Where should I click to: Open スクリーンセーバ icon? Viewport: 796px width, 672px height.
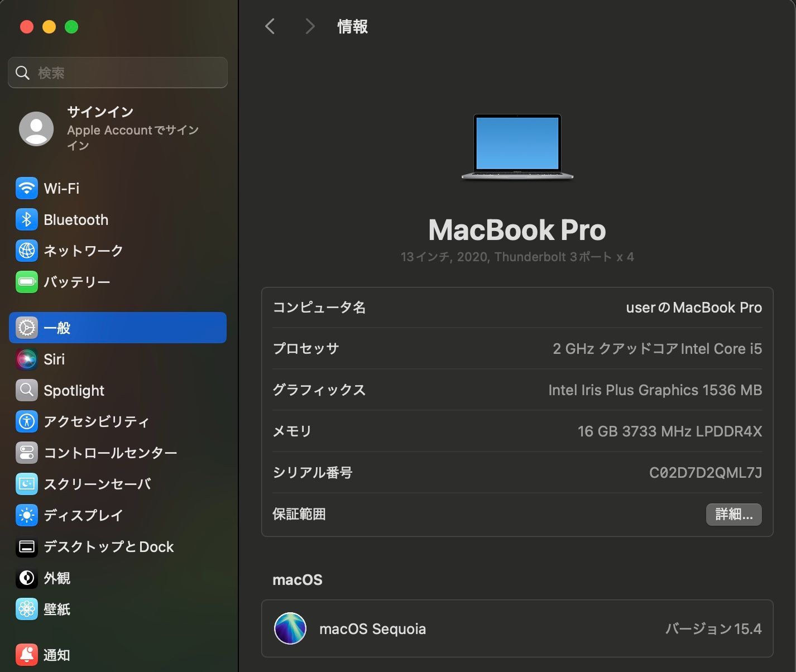(27, 484)
